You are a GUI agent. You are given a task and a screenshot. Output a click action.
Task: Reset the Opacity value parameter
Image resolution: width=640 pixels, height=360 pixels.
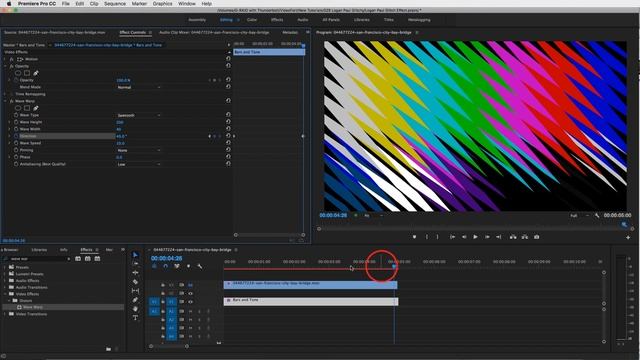228,80
